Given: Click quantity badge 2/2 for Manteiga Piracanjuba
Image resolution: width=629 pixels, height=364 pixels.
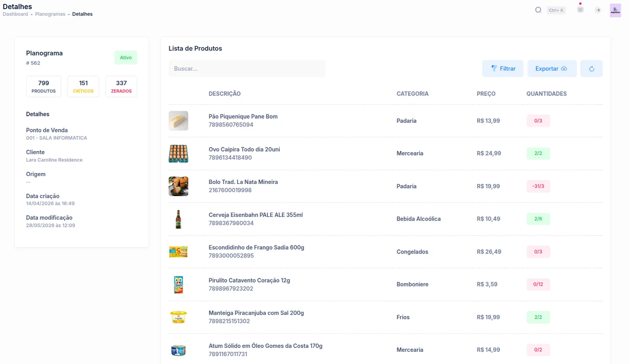Looking at the screenshot, I should click(538, 317).
